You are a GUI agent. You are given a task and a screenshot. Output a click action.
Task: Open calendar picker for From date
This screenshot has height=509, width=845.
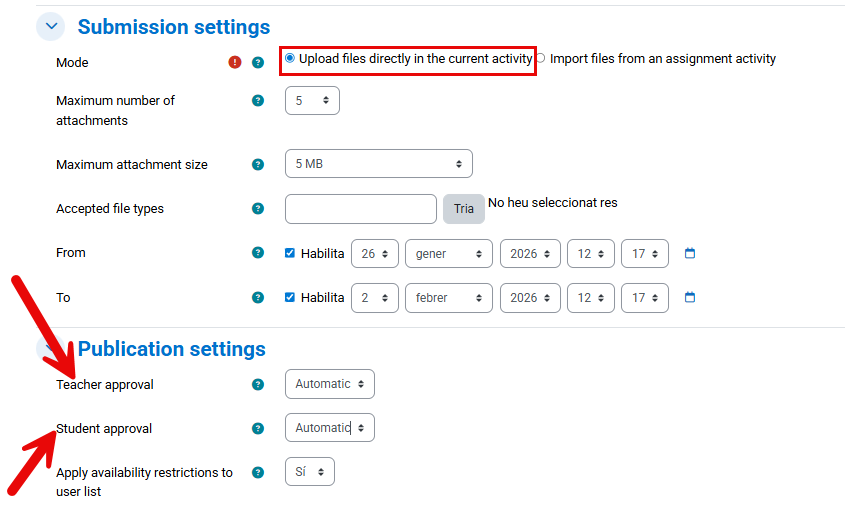[x=690, y=253]
